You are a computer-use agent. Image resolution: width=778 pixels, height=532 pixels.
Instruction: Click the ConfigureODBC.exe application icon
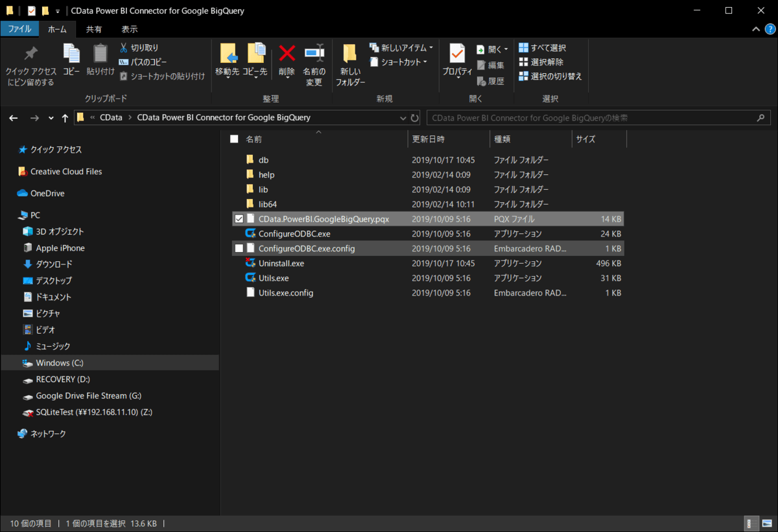(250, 233)
